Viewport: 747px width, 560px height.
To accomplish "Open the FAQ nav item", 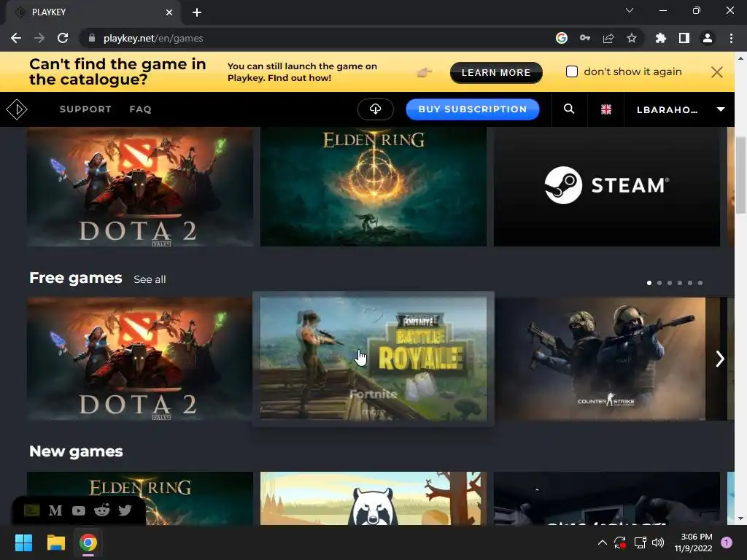I will [x=141, y=109].
